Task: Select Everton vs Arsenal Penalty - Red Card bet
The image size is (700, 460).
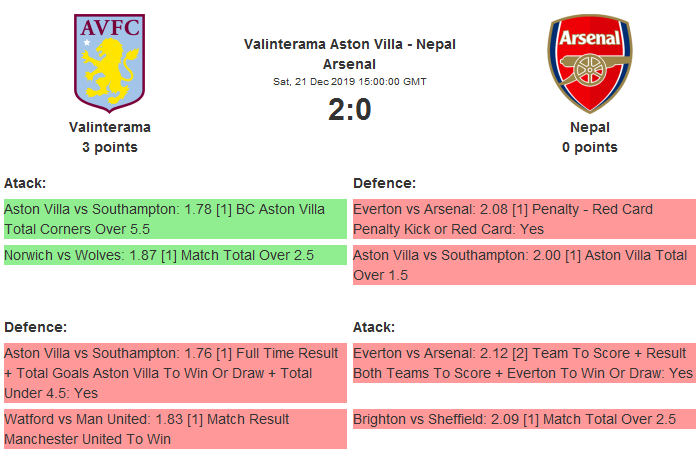Action: 523,219
